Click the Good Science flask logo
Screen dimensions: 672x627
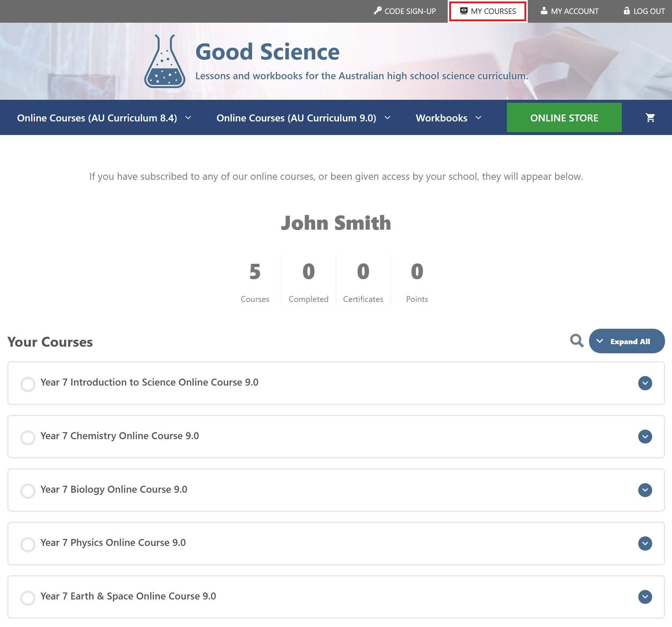point(165,61)
